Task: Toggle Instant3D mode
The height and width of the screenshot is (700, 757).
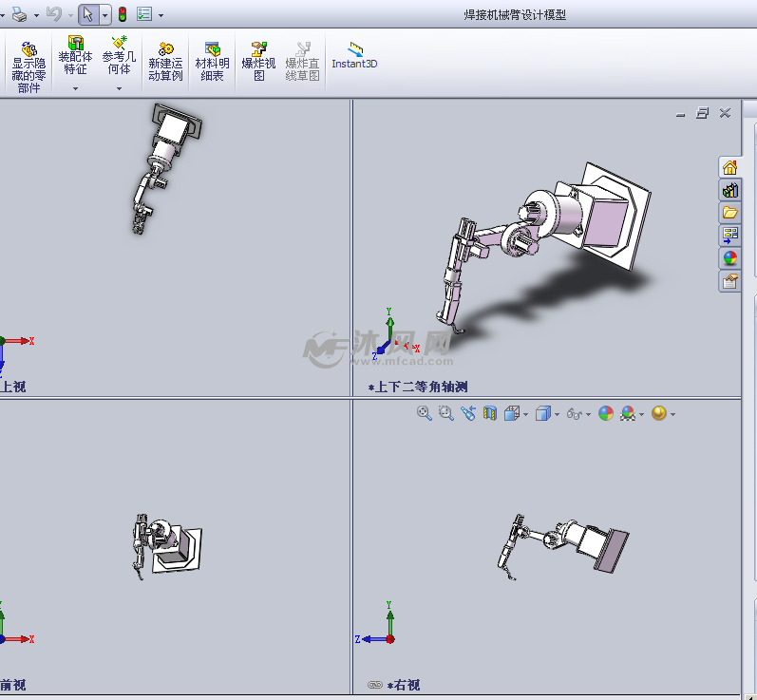Action: pos(354,55)
